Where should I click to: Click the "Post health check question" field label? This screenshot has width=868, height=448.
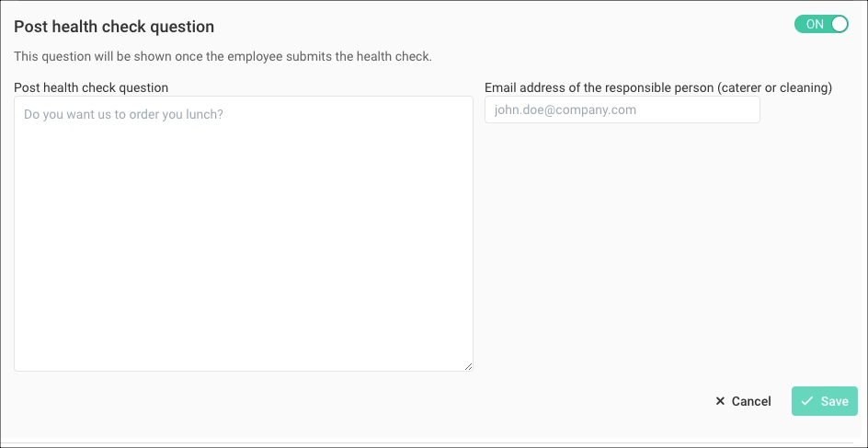[91, 87]
